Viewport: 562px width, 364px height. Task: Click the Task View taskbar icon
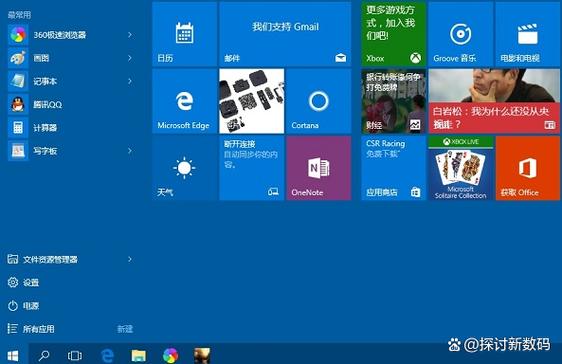coord(75,355)
